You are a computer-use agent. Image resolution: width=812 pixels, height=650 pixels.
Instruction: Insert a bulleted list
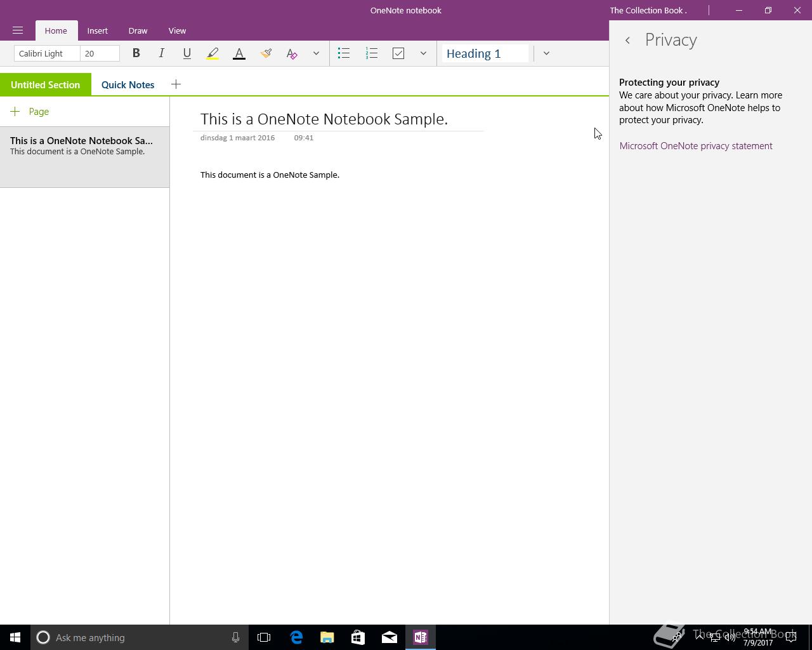tap(344, 53)
